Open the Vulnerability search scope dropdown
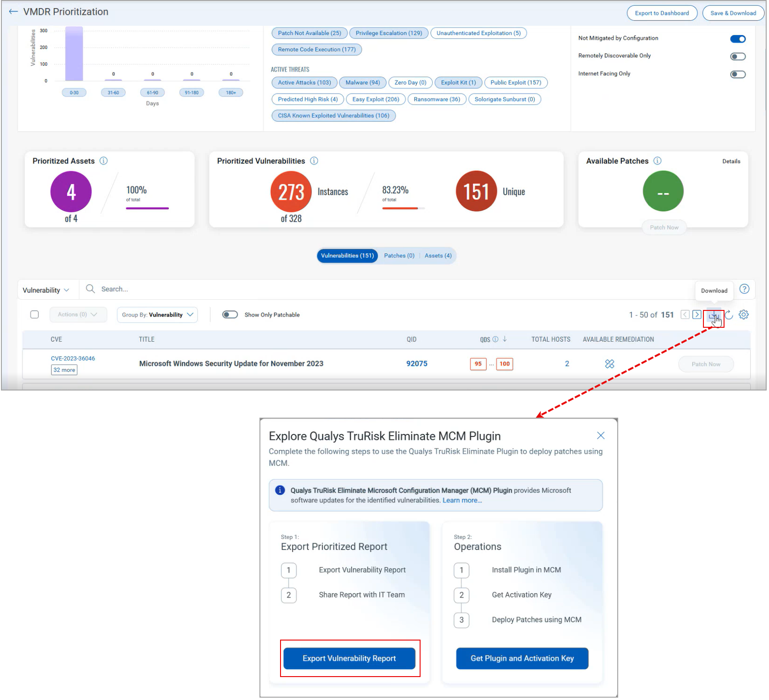The height and width of the screenshot is (700, 769). [46, 290]
